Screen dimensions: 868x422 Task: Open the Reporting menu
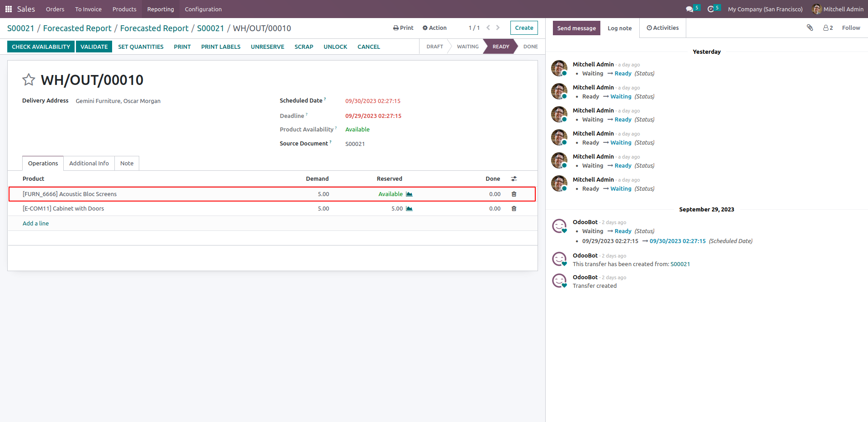tap(160, 9)
